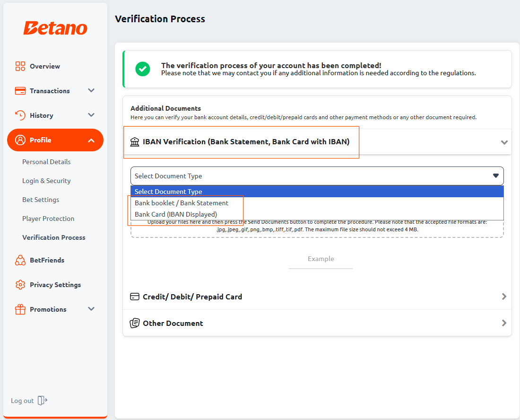
Task: Click the Additional Documents heading
Action: click(x=165, y=108)
